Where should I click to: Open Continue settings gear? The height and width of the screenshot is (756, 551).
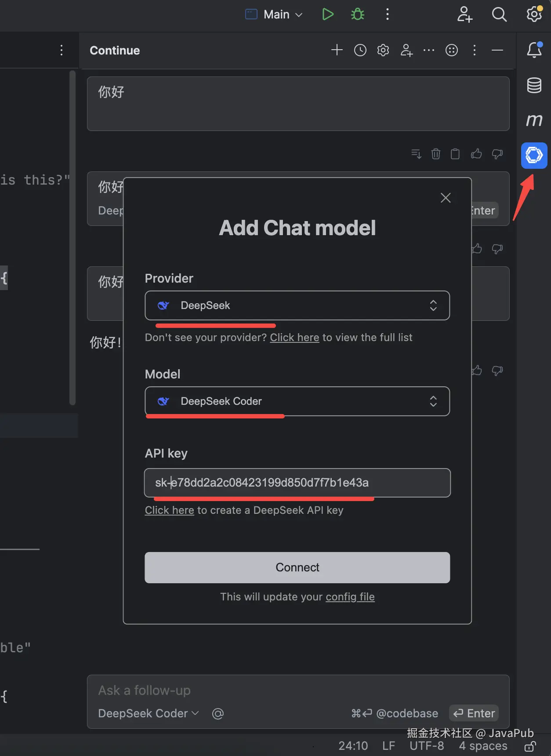coord(383,50)
